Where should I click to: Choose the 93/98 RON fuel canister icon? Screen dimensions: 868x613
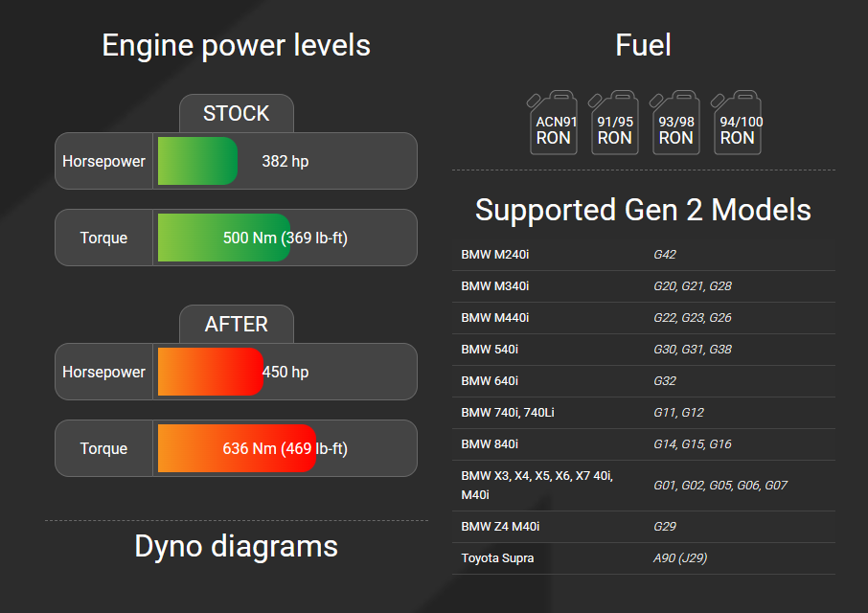click(675, 123)
